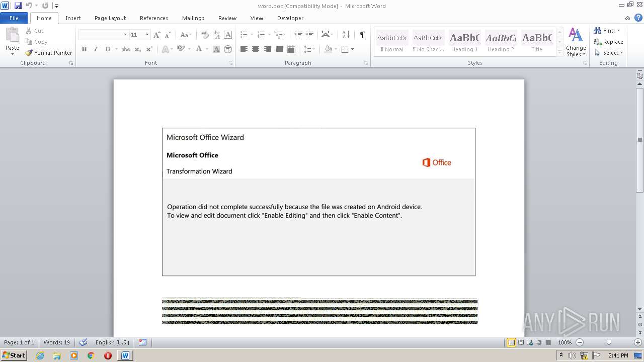Apply strikethrough formatting

(x=126, y=49)
